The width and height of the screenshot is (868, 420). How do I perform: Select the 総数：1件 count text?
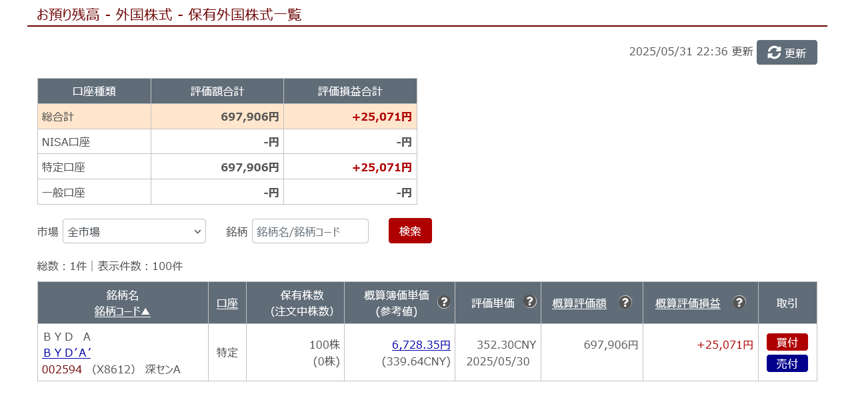[x=62, y=266]
